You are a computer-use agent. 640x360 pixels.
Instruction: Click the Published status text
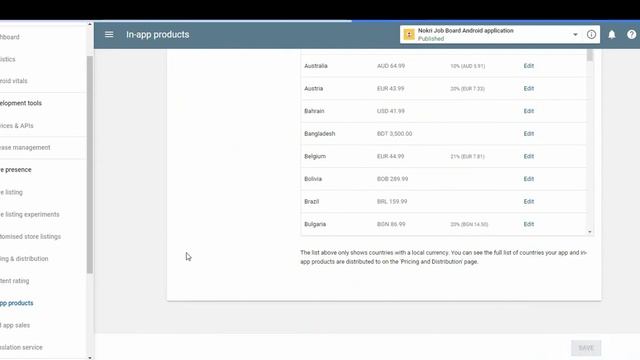click(431, 39)
